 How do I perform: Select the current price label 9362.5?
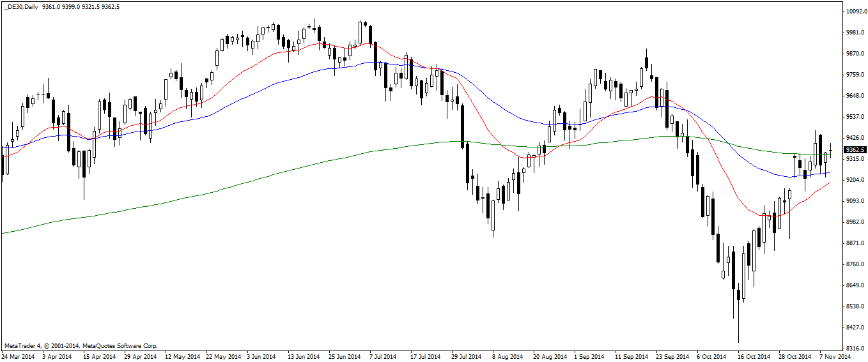(855, 149)
